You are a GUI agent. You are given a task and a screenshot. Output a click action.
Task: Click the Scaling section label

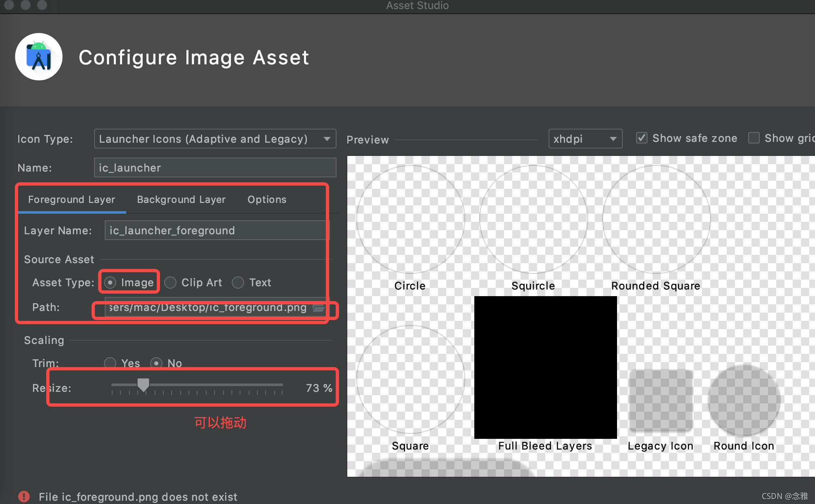pos(44,340)
